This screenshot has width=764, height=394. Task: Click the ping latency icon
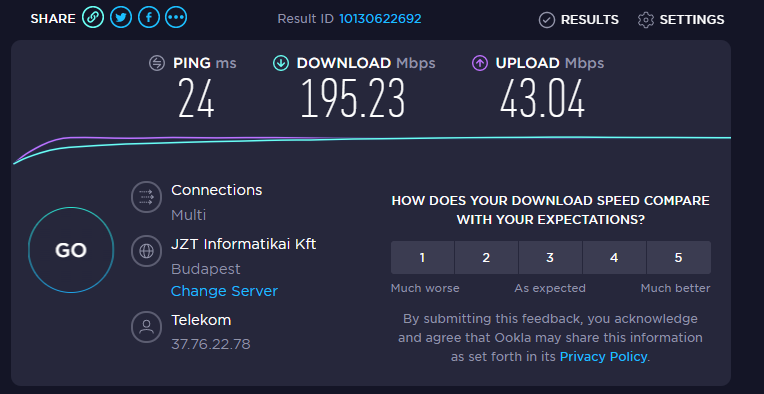157,63
